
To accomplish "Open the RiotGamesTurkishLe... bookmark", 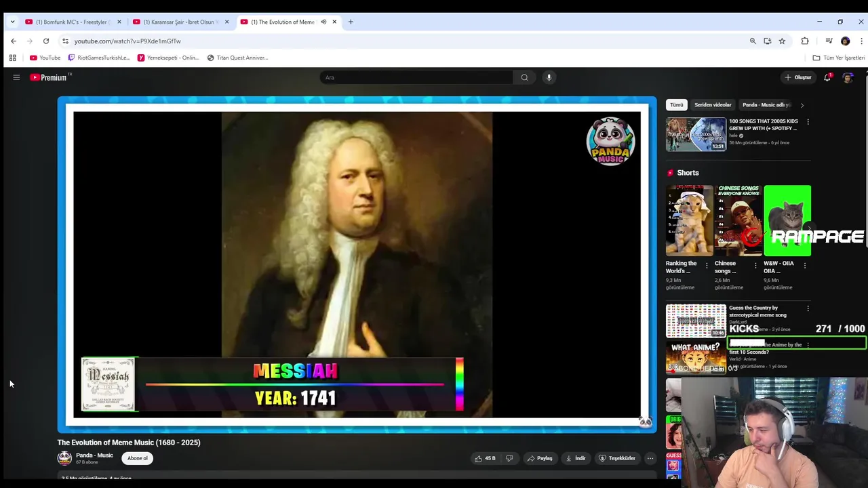I will point(98,58).
